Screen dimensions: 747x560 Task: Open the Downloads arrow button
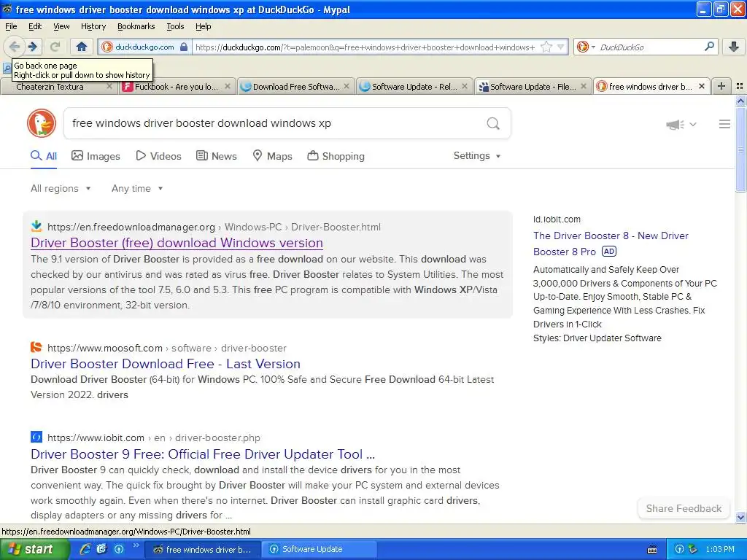[733, 47]
